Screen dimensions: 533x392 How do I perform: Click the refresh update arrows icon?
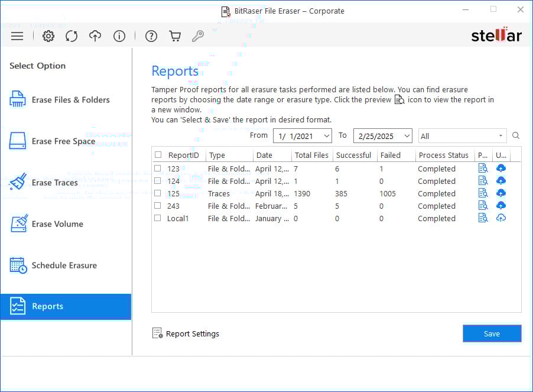71,36
